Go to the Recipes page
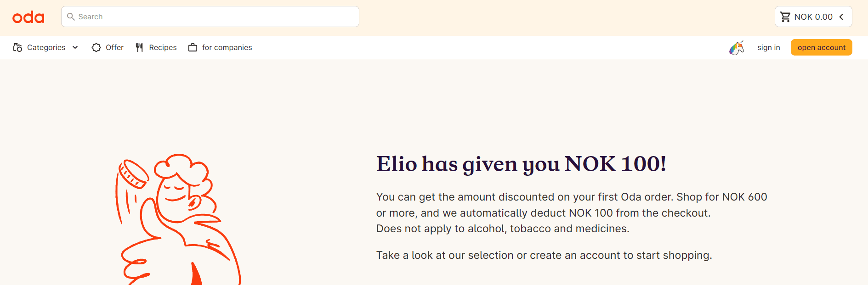Screen dimensions: 868x285 pyautogui.click(x=163, y=48)
